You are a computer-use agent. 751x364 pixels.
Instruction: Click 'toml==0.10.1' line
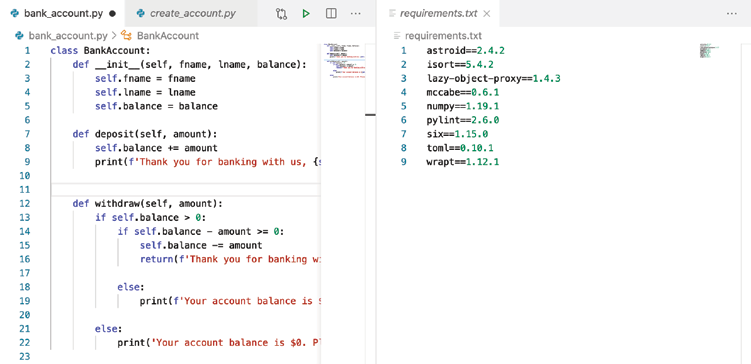click(x=460, y=148)
